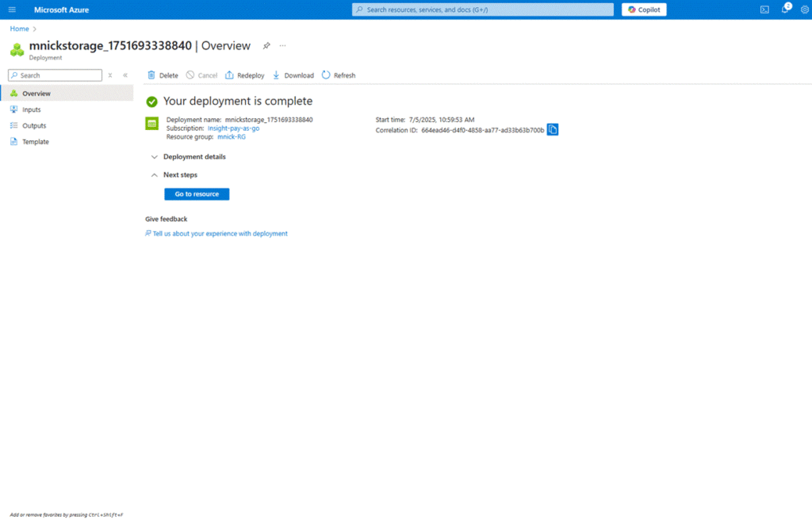Open the hamburger portal menu
The width and height of the screenshot is (812, 520).
coord(12,10)
